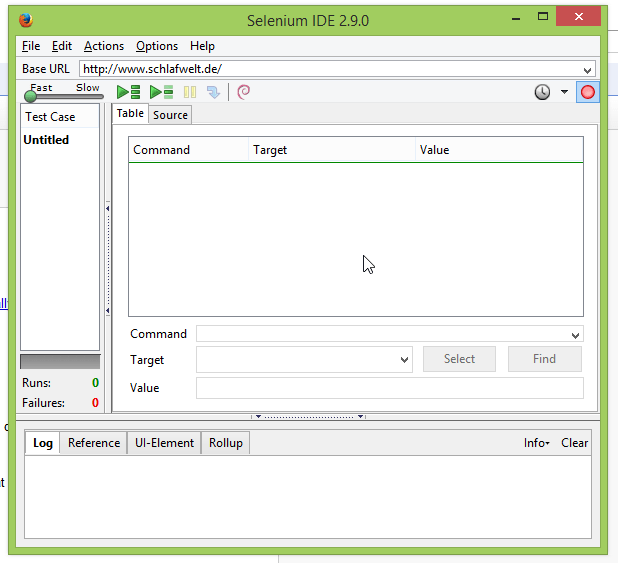Click the Value column header

[499, 150]
